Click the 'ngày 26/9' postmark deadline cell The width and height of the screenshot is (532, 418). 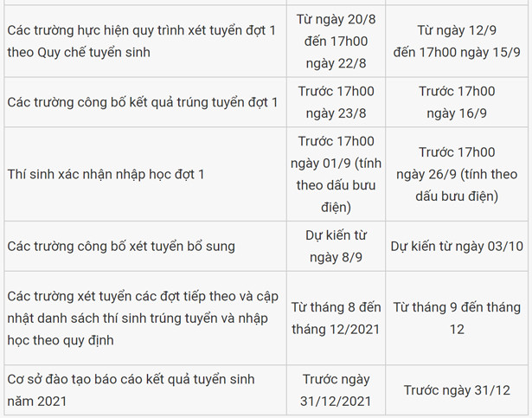pos(457,174)
